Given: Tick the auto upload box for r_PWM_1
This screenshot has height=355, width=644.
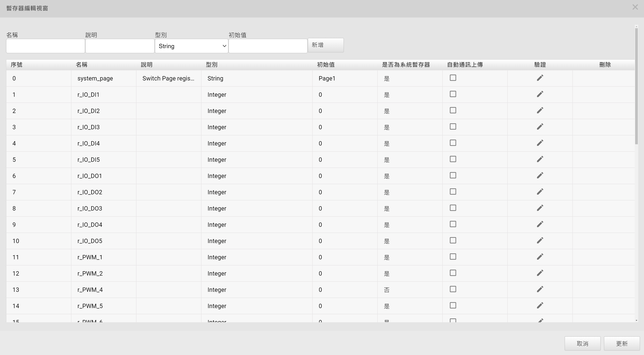Looking at the screenshot, I should (453, 256).
